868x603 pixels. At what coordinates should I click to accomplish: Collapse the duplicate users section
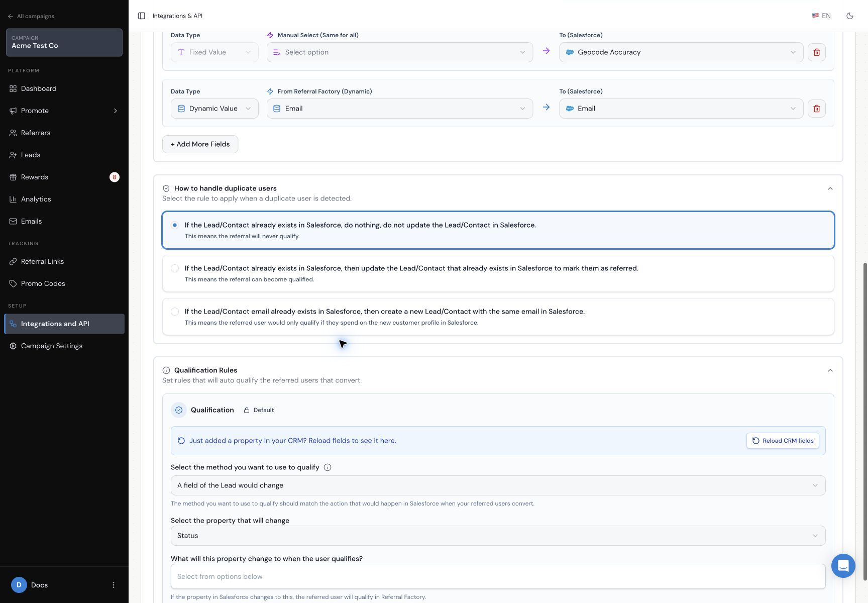pos(830,188)
